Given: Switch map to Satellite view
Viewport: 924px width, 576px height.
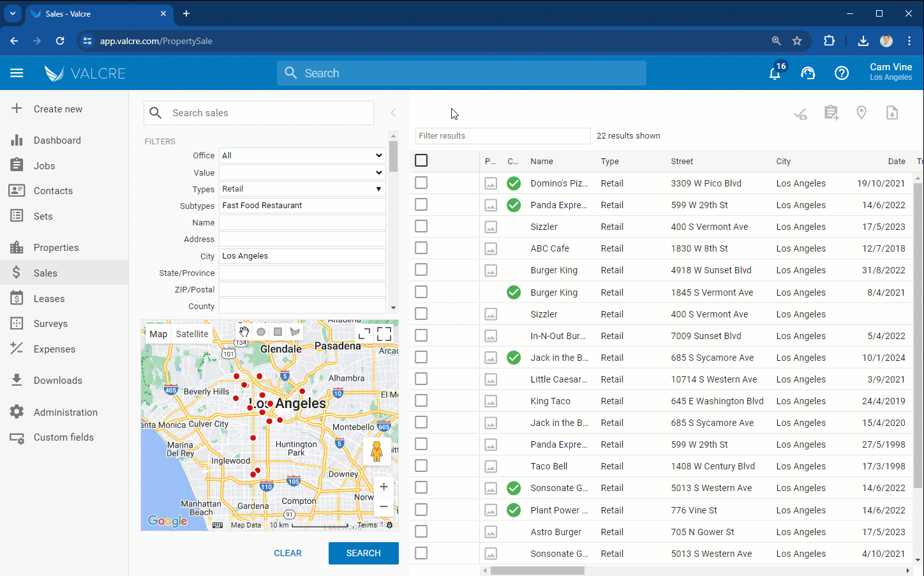Looking at the screenshot, I should tap(192, 334).
